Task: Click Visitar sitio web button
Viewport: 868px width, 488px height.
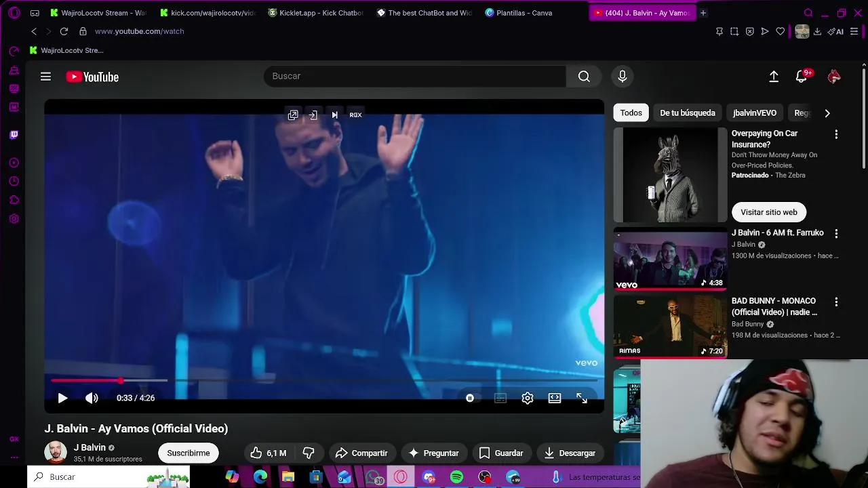Action: (x=769, y=212)
